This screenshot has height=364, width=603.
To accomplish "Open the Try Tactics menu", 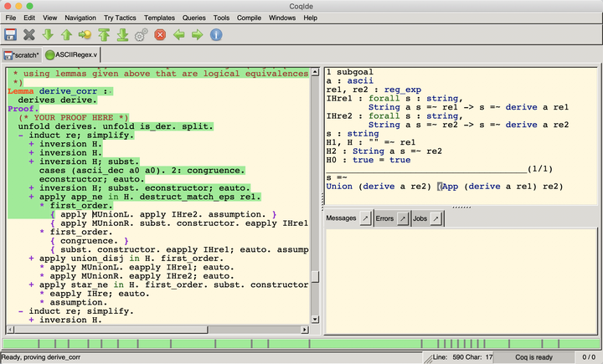I will tap(120, 18).
